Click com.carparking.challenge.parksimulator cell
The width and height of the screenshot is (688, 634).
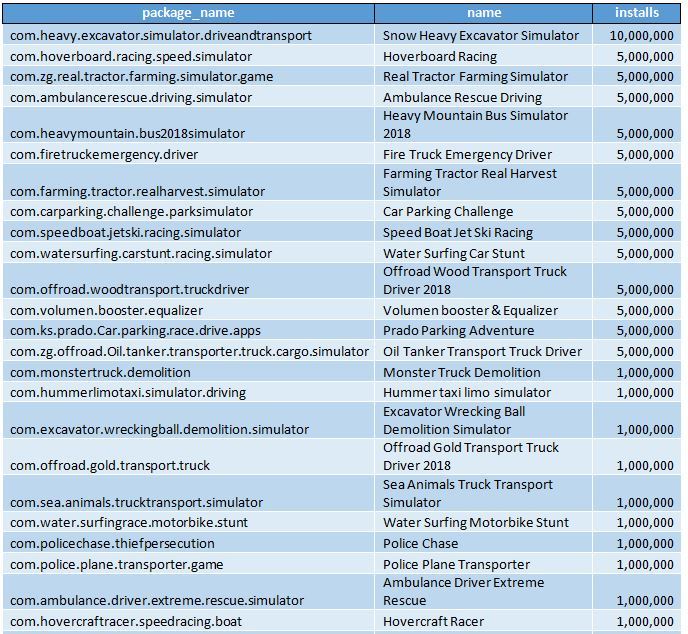coord(188,211)
